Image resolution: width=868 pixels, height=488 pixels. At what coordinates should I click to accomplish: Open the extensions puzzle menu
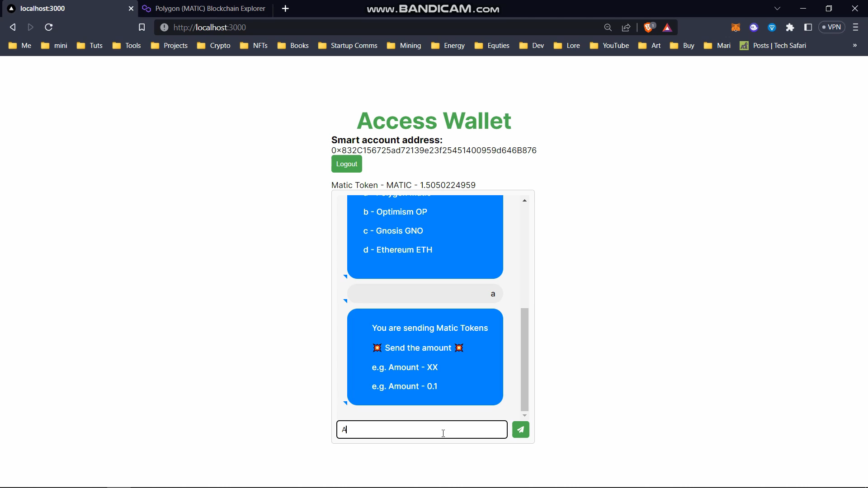(x=790, y=28)
